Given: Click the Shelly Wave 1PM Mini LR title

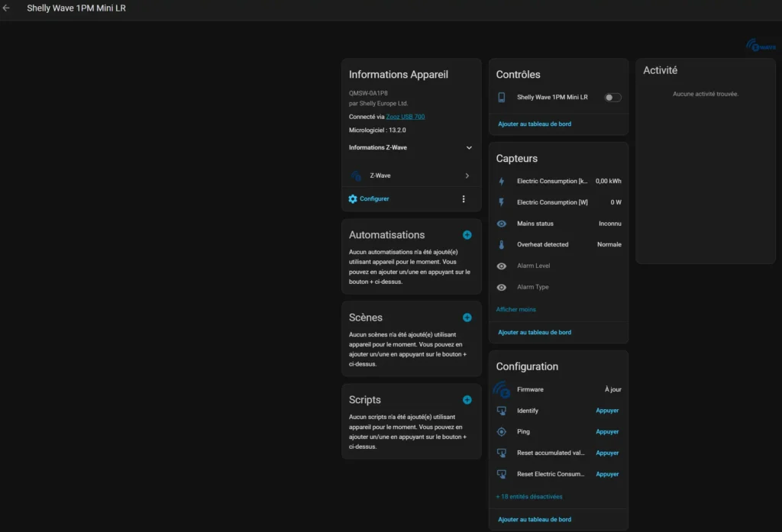Looking at the screenshot, I should pyautogui.click(x=76, y=8).
